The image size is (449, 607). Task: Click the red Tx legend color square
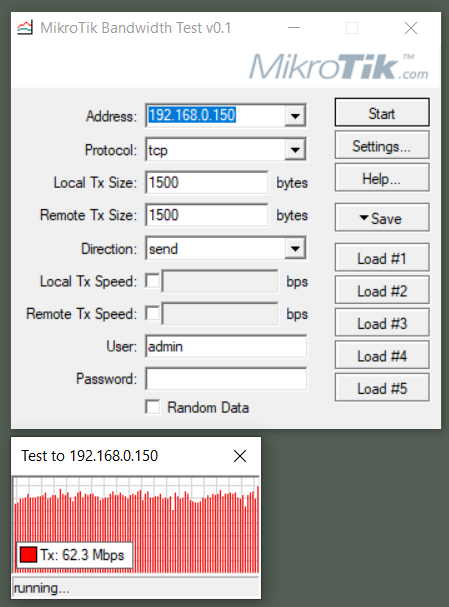click(x=28, y=555)
